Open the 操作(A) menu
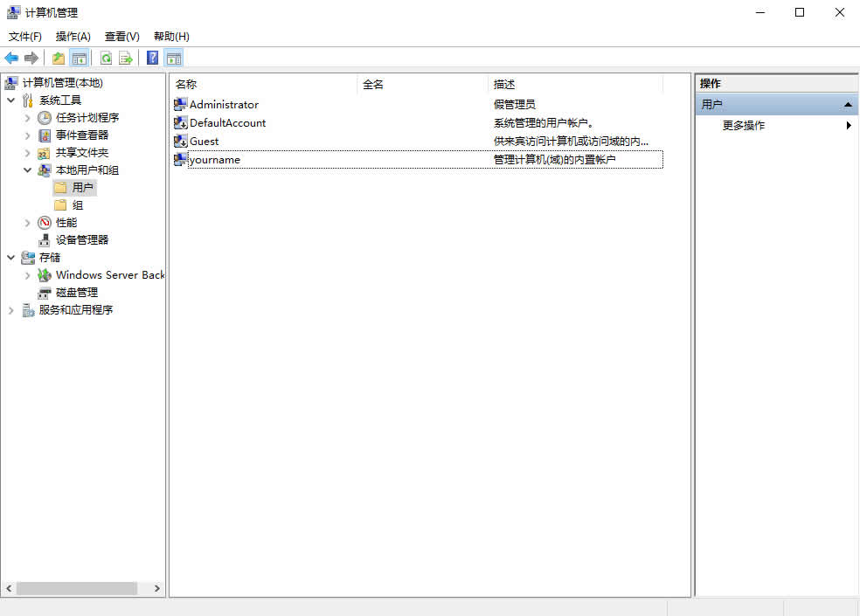This screenshot has width=860, height=616. [73, 37]
